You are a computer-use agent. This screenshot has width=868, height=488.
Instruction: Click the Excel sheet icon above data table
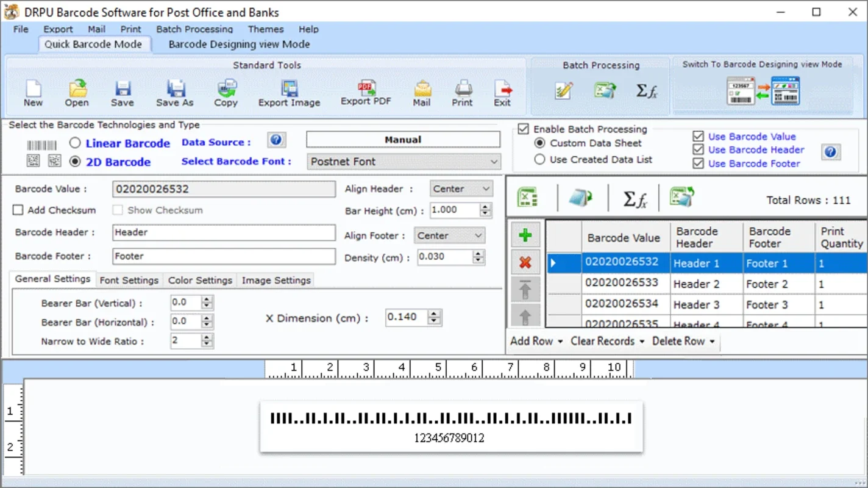click(528, 198)
